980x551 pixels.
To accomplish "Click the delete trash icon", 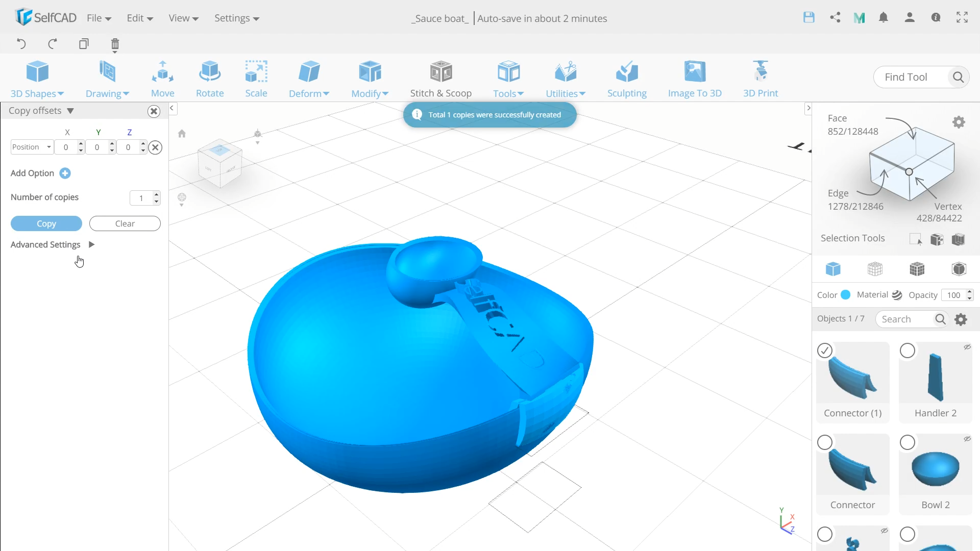I will point(115,45).
